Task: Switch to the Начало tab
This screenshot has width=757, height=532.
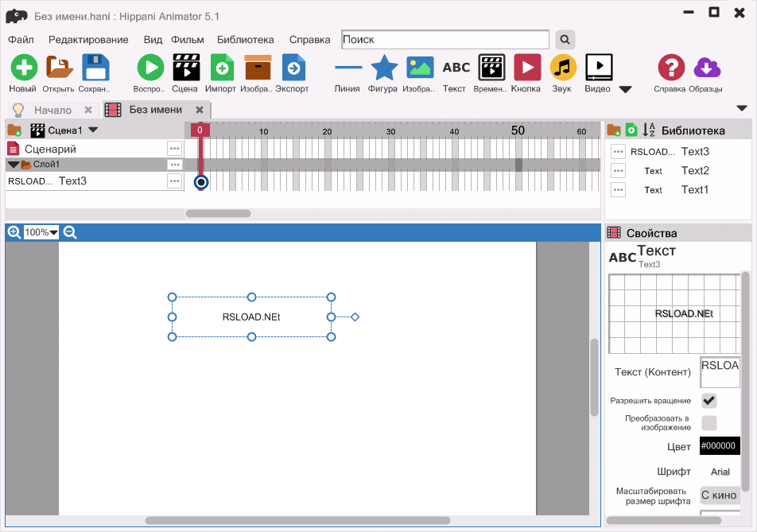Action: point(52,110)
